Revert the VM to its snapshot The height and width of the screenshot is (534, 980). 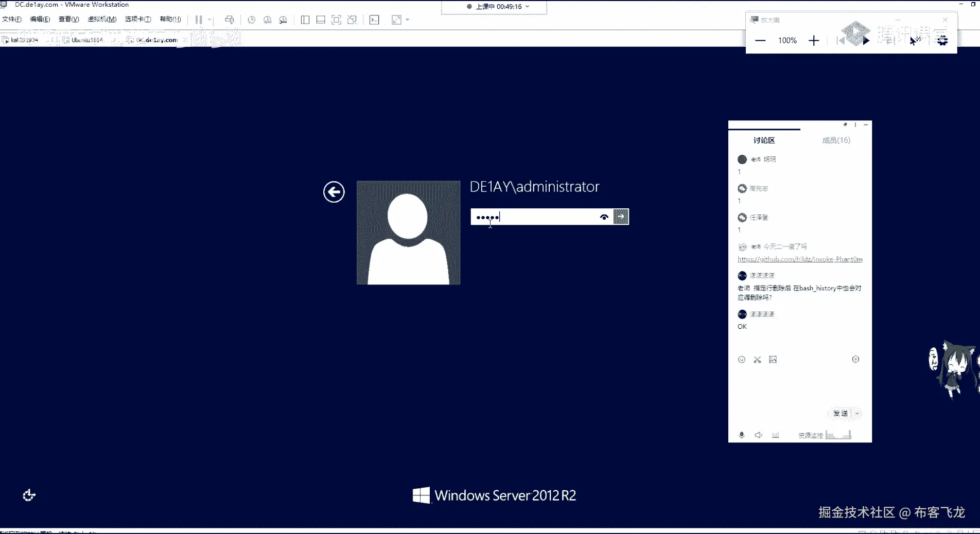(x=267, y=20)
